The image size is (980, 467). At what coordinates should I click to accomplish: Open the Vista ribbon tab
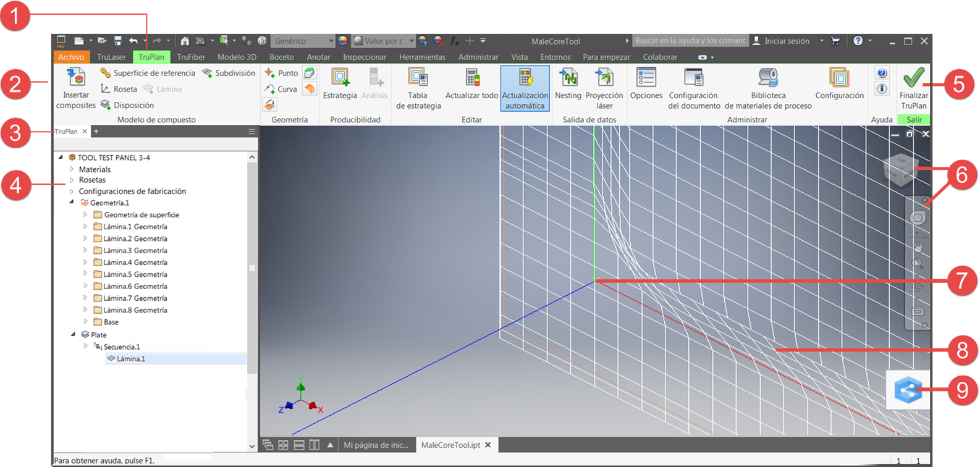tap(520, 57)
